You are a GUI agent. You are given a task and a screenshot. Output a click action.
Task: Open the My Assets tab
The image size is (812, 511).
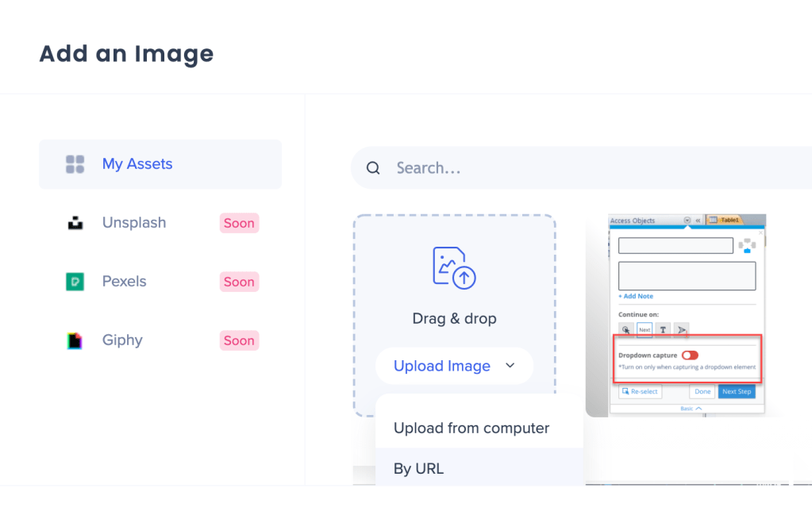(x=160, y=164)
